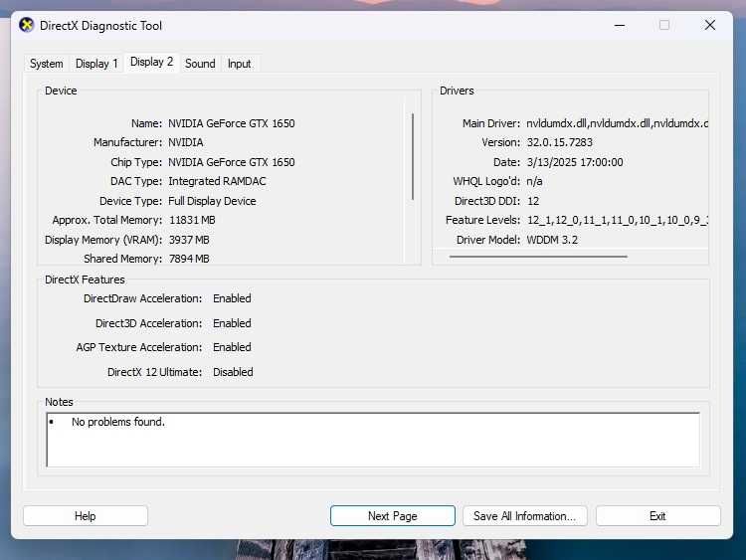This screenshot has height=560, width=746.
Task: Click the Device group heading
Action: (61, 91)
